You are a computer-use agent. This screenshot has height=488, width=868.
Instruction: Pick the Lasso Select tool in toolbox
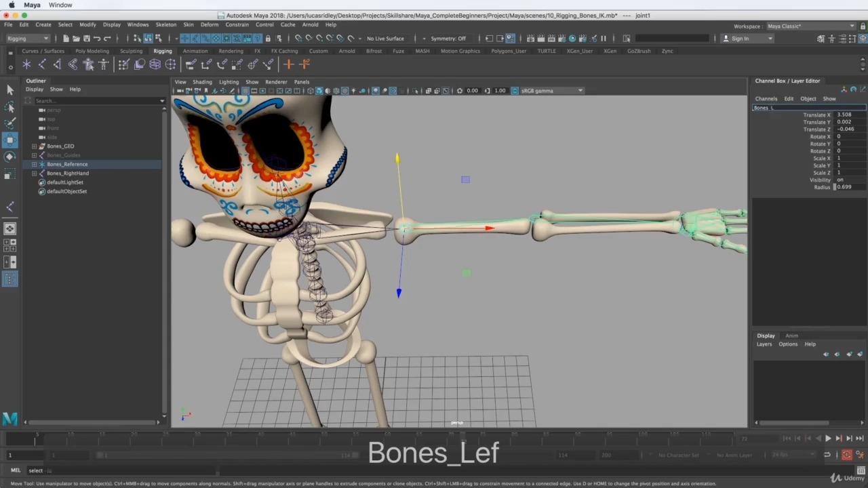9,107
